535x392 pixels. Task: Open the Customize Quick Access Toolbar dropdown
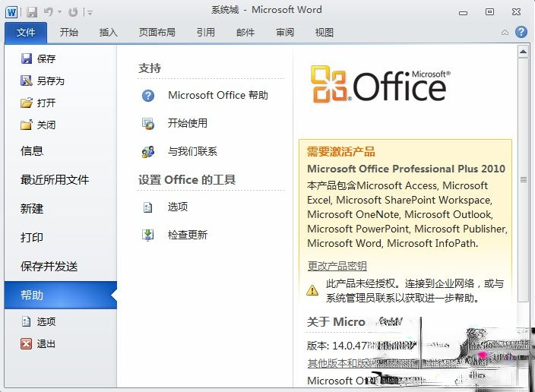click(x=90, y=12)
